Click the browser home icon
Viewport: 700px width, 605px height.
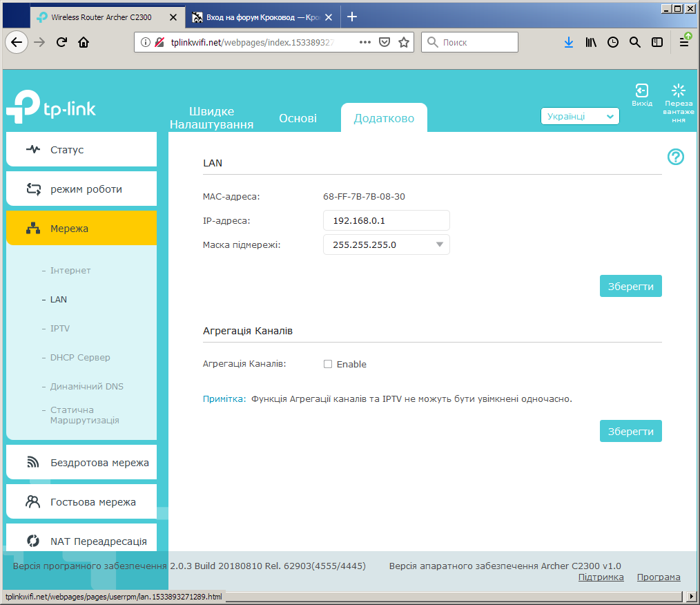pos(84,42)
